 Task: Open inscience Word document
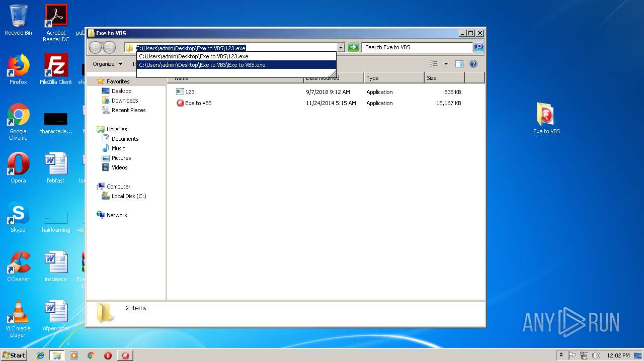(x=56, y=266)
